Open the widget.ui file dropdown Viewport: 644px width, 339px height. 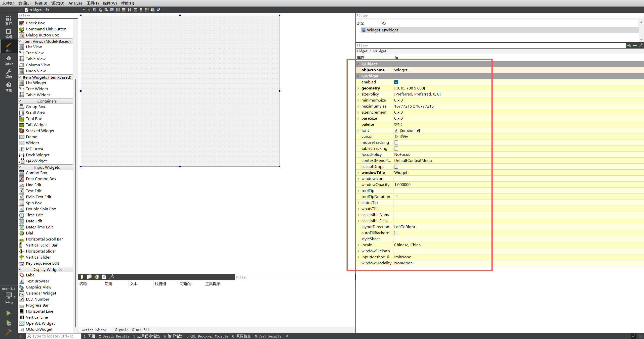click(84, 10)
